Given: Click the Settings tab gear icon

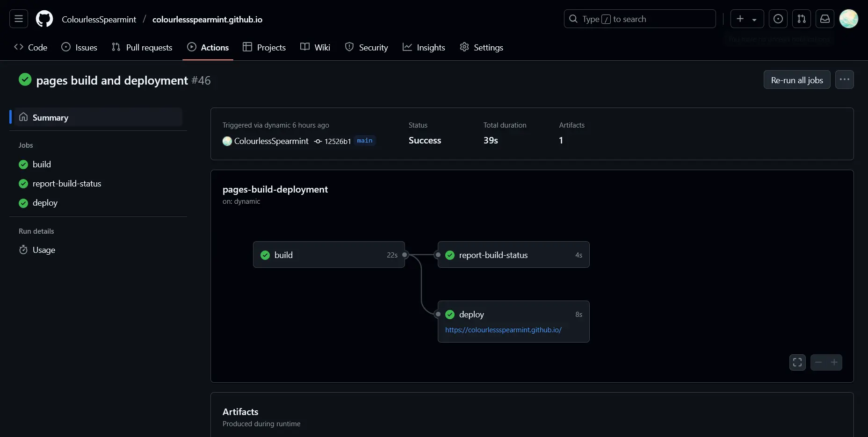Looking at the screenshot, I should tap(464, 47).
